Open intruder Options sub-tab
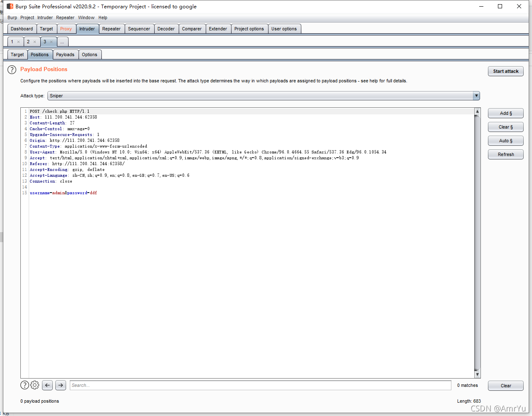 [x=89, y=54]
